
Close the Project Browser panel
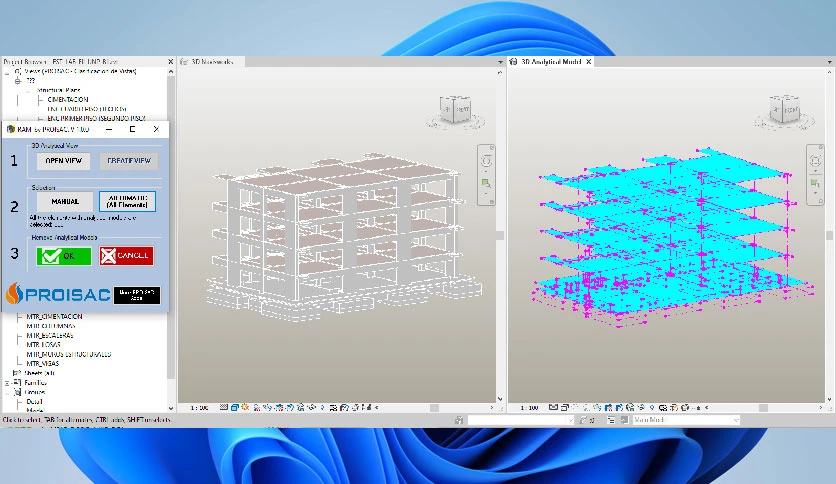tap(171, 62)
